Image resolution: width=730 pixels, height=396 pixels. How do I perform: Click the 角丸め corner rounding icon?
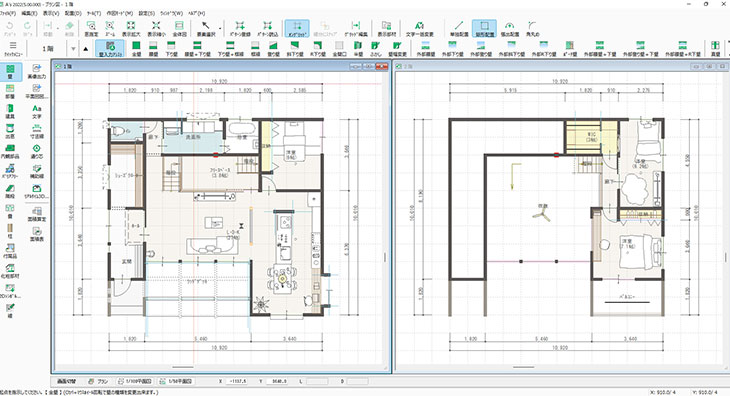pyautogui.click(x=532, y=29)
